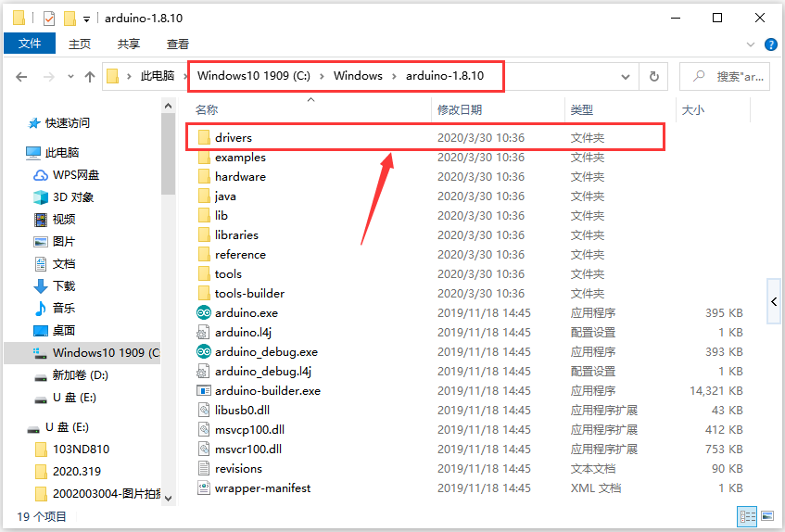Open 桌面 in navigation pane
This screenshot has height=532, width=785.
coord(64,330)
